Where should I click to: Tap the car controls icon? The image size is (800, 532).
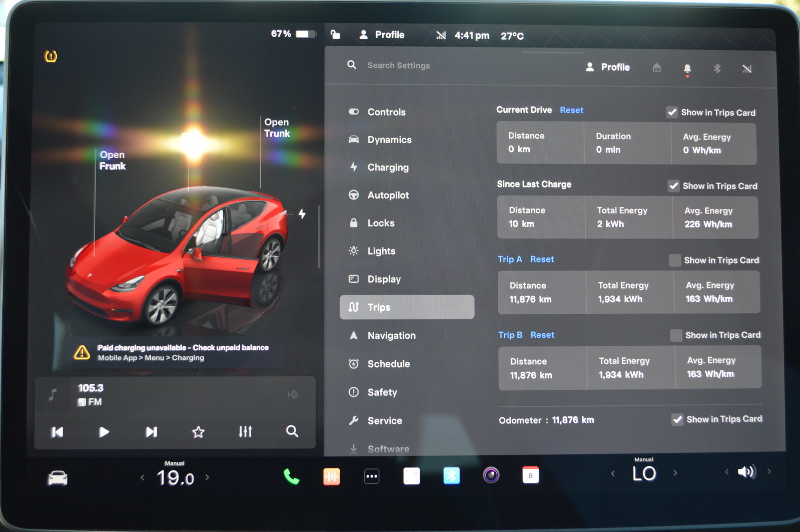(58, 478)
